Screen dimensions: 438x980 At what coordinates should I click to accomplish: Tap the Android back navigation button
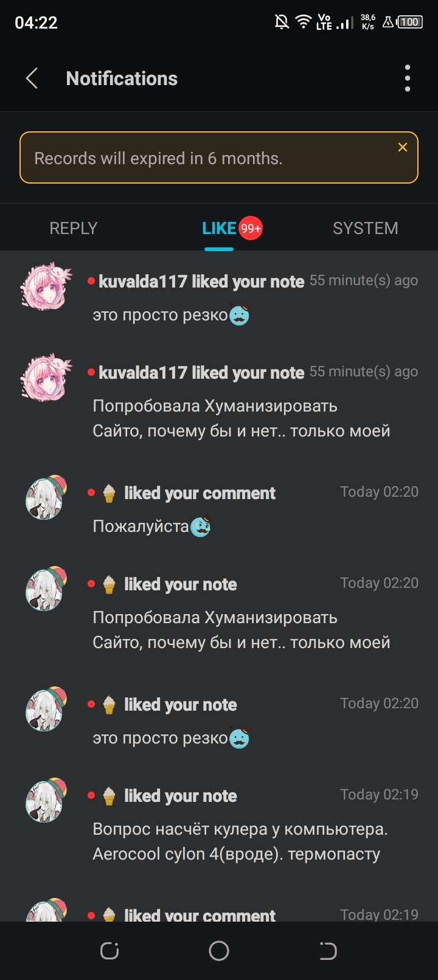click(328, 951)
